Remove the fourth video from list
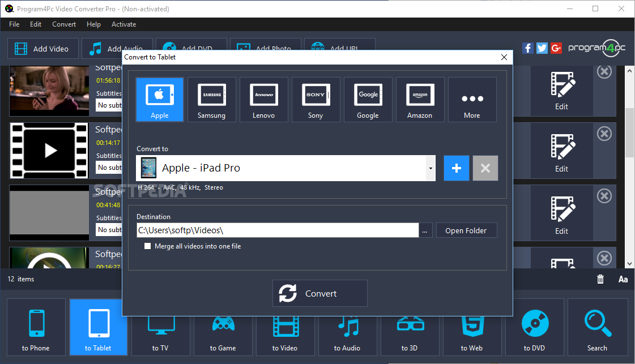The image size is (635, 364). (x=604, y=258)
